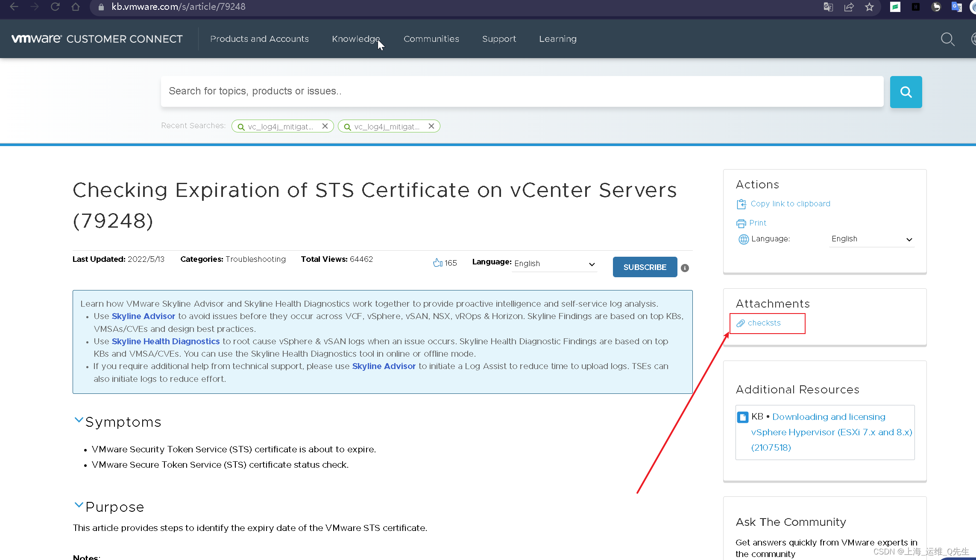Click the info icon beside Subscribe

(685, 268)
